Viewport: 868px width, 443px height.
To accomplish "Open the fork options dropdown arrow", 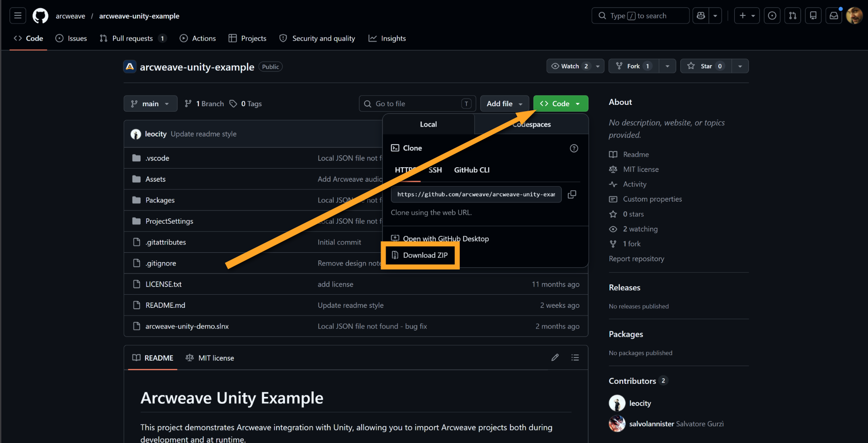I will pos(667,66).
